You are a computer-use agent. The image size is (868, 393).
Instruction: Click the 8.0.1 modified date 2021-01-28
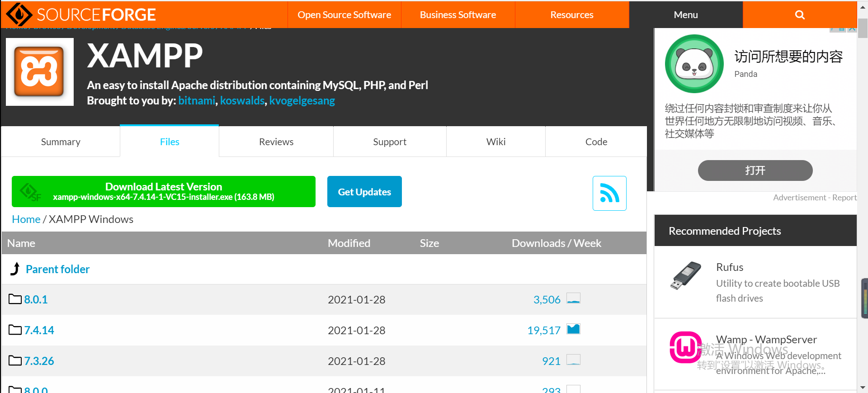(x=356, y=299)
